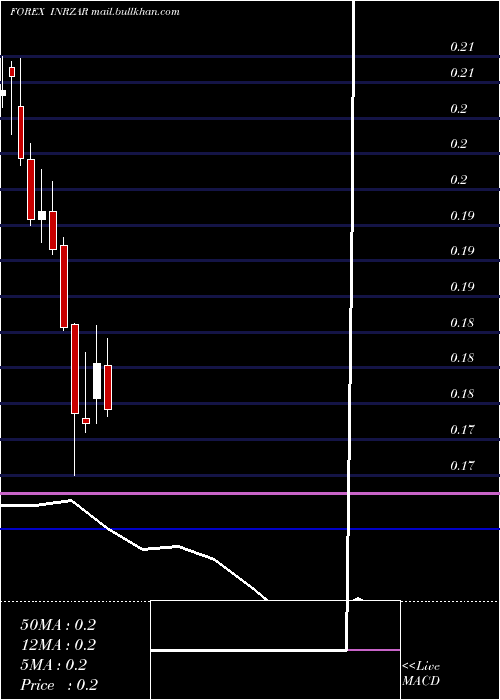Click the 12MA : 0.2 label
The width and height of the screenshot is (500, 700).
tap(58, 645)
